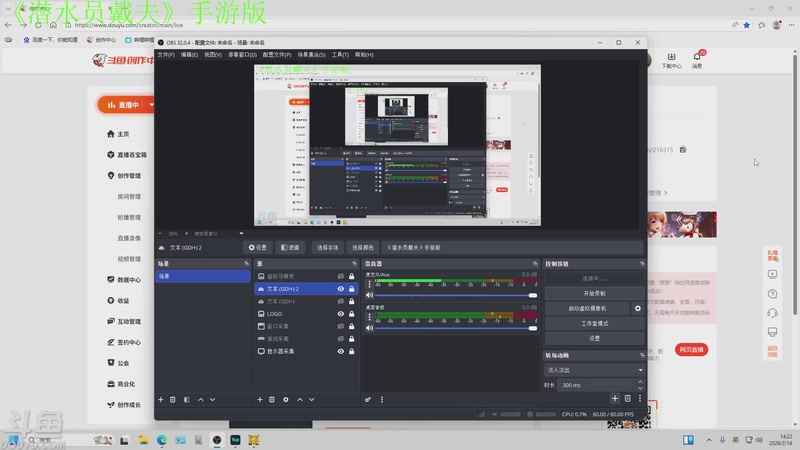Open 麦克风/Aux channel options dots
Screen dimensions: 800x450
click(370, 284)
